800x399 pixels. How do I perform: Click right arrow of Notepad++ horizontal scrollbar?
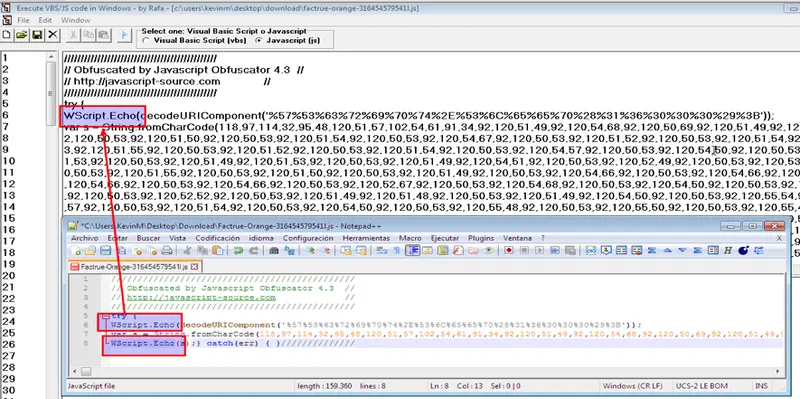pos(778,371)
